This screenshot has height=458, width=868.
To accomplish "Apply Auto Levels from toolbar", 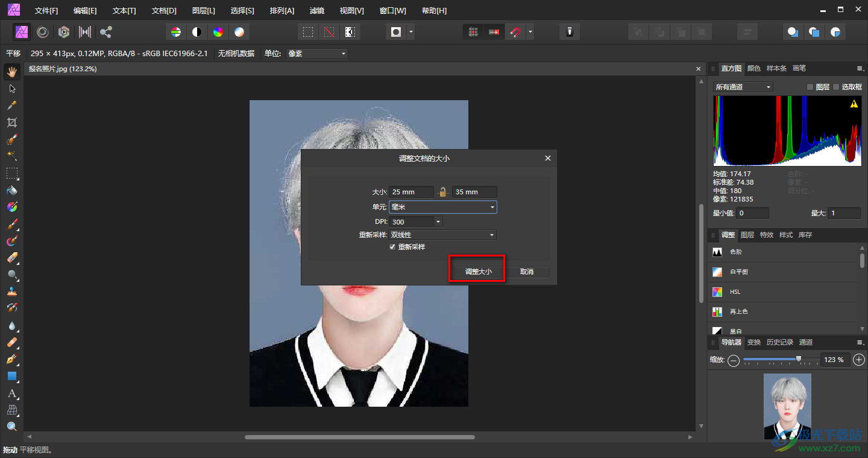I will click(175, 32).
